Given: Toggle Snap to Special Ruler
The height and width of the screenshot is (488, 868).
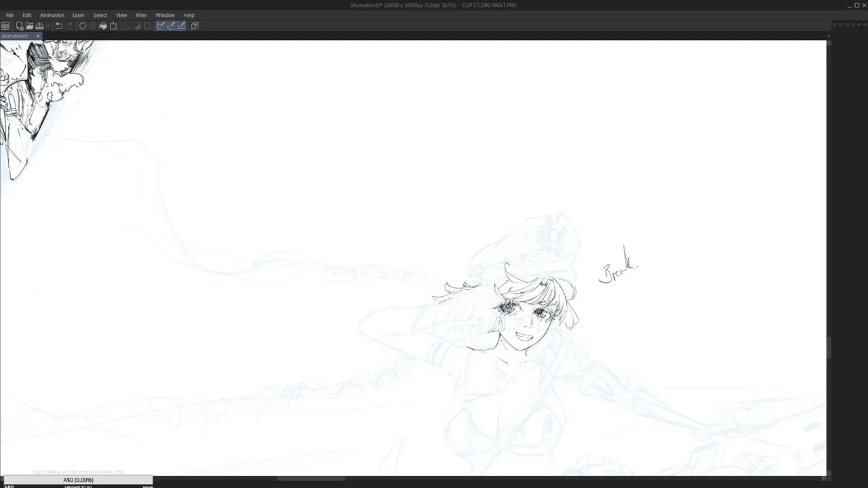Looking at the screenshot, I should click(x=171, y=26).
